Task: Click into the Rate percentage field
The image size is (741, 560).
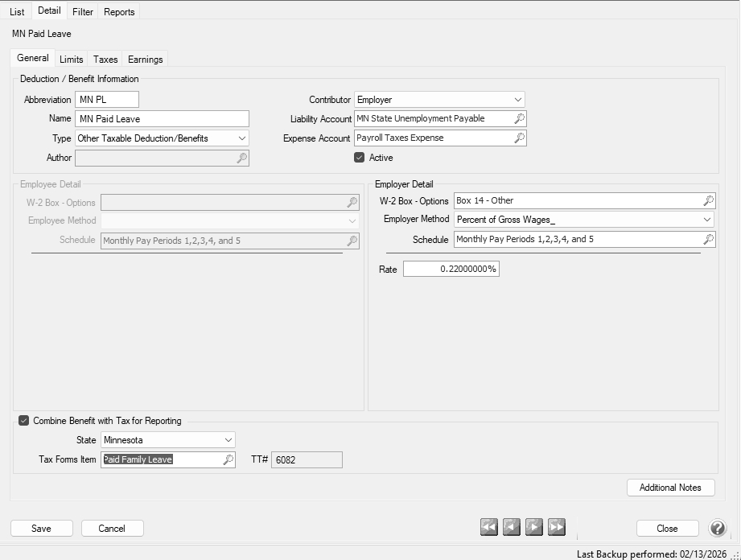Action: (x=451, y=270)
